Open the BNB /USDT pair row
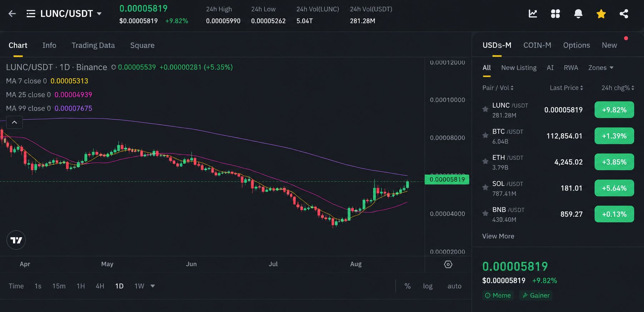644x312 pixels. pyautogui.click(x=558, y=214)
